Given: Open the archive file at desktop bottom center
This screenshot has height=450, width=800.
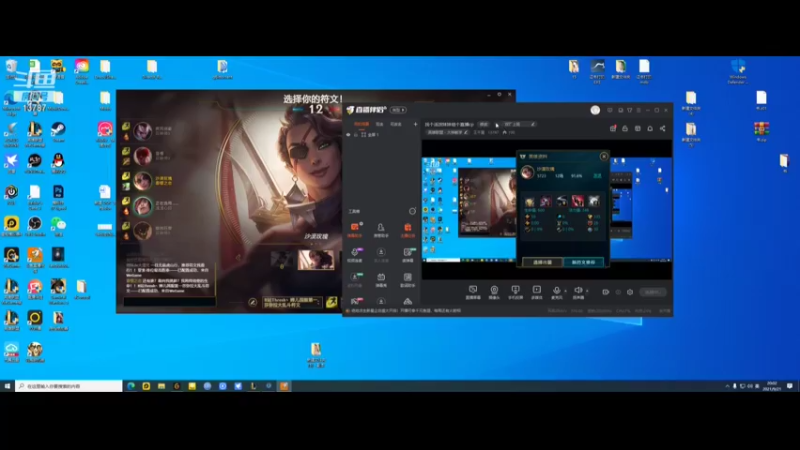Looking at the screenshot, I should 316,355.
